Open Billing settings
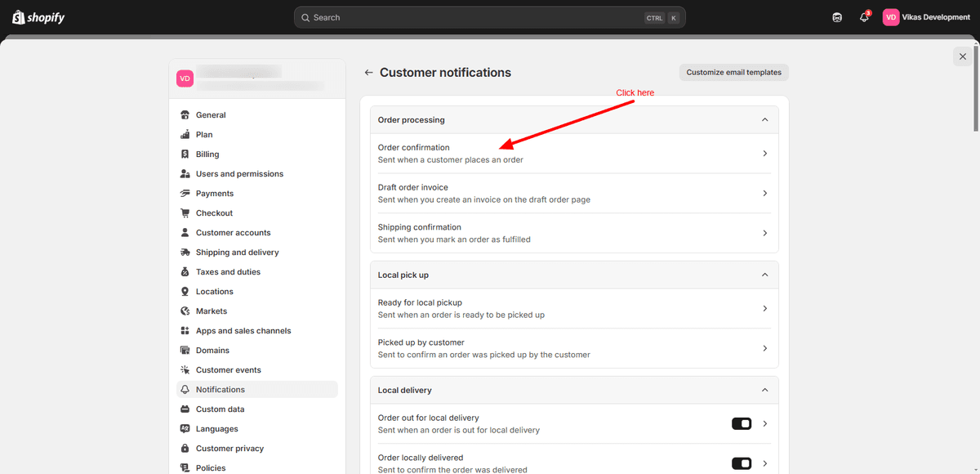The height and width of the screenshot is (474, 980). (x=257, y=154)
